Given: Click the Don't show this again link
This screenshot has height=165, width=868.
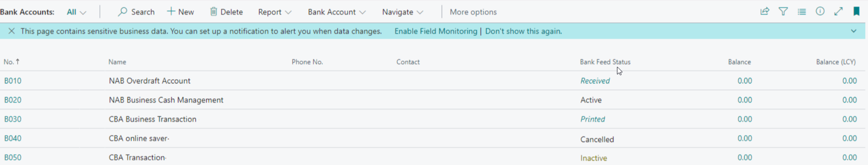Looking at the screenshot, I should pos(523,31).
